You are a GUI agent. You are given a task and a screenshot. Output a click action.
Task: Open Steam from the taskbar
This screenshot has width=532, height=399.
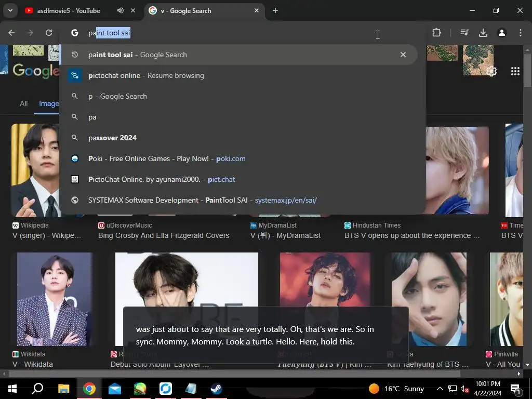217,389
